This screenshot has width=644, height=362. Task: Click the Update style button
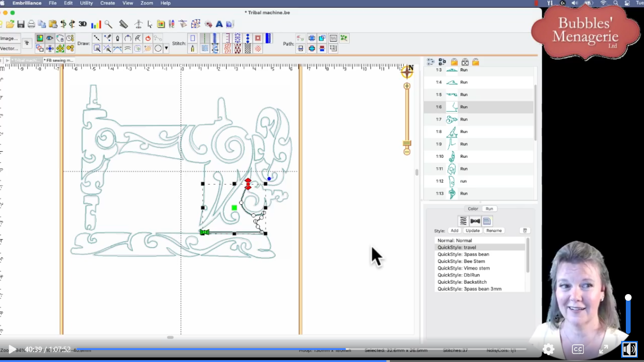tap(472, 230)
